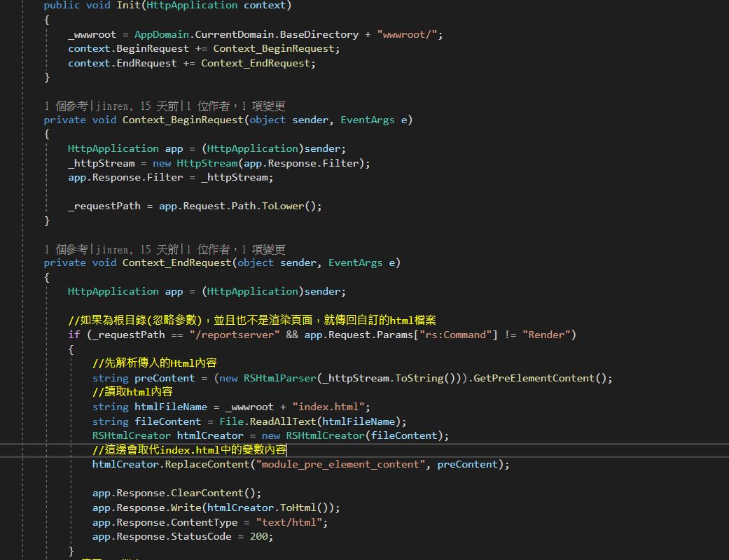
Task: Place cursor on Init method name
Action: 128,6
